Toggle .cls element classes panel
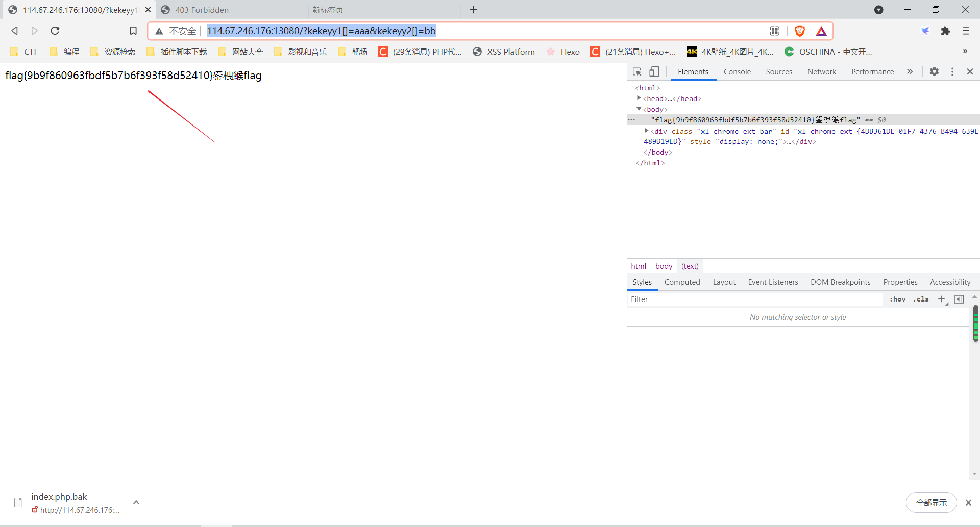The image size is (980, 527). tap(921, 299)
